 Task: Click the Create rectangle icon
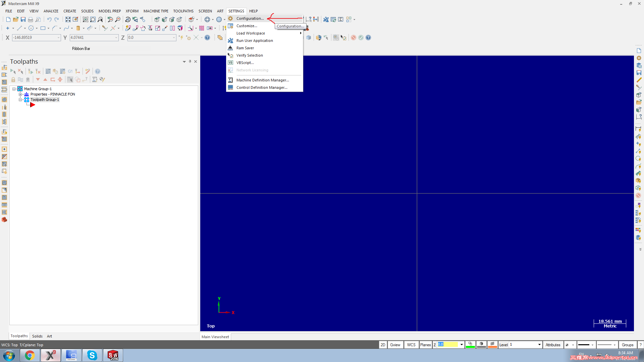coord(43,28)
